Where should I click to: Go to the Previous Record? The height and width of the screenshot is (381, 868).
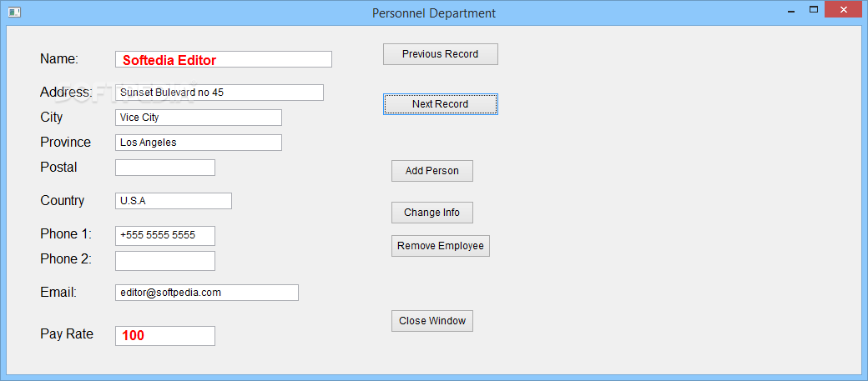440,54
